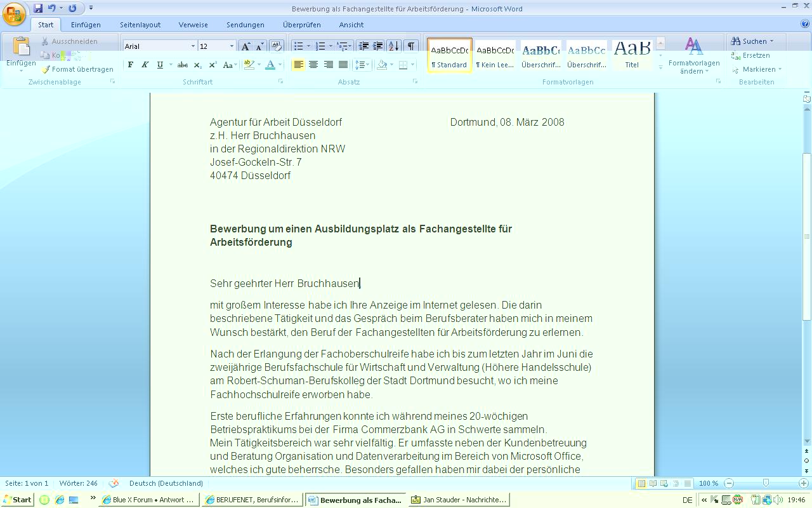The height and width of the screenshot is (508, 812).
Task: Switch to BERUFENET taskbar window
Action: (x=252, y=500)
